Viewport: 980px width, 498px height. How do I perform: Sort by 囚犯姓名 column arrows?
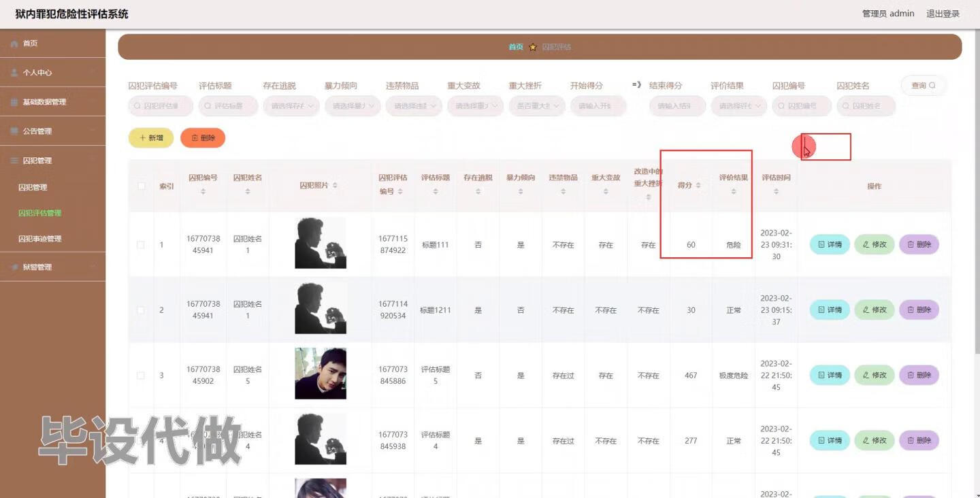248,192
